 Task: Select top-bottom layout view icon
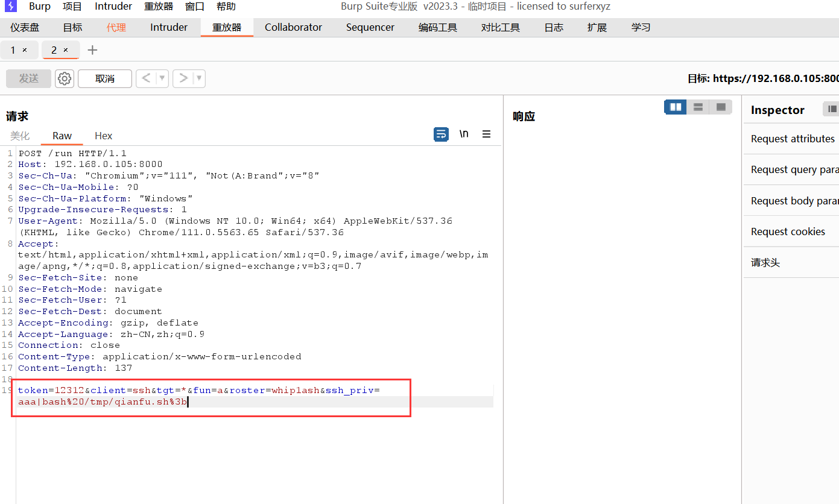tap(698, 107)
